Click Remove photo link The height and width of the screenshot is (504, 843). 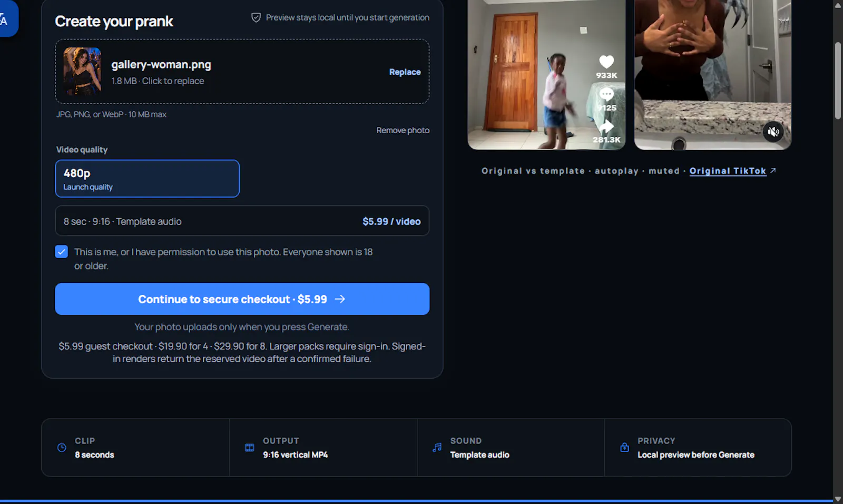pos(403,130)
